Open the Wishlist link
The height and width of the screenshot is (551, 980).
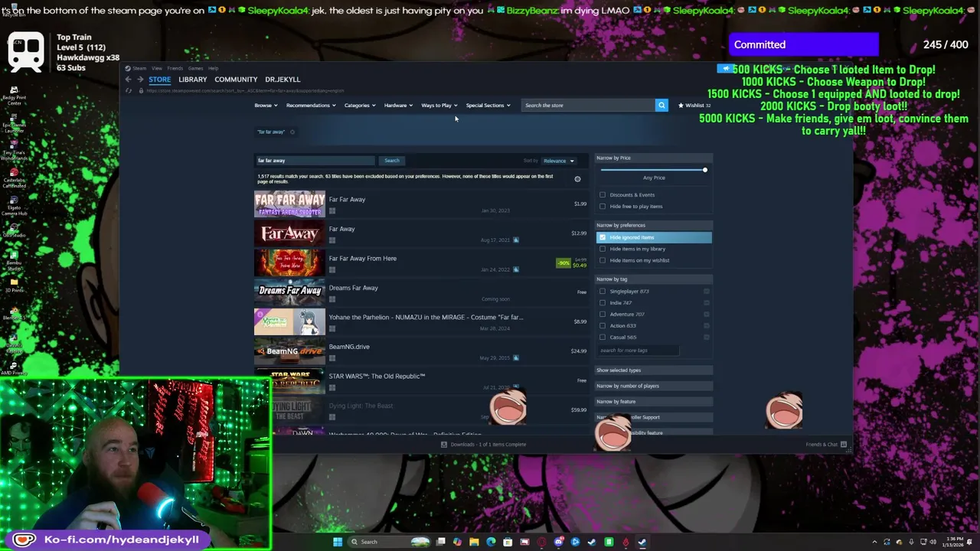pos(694,106)
